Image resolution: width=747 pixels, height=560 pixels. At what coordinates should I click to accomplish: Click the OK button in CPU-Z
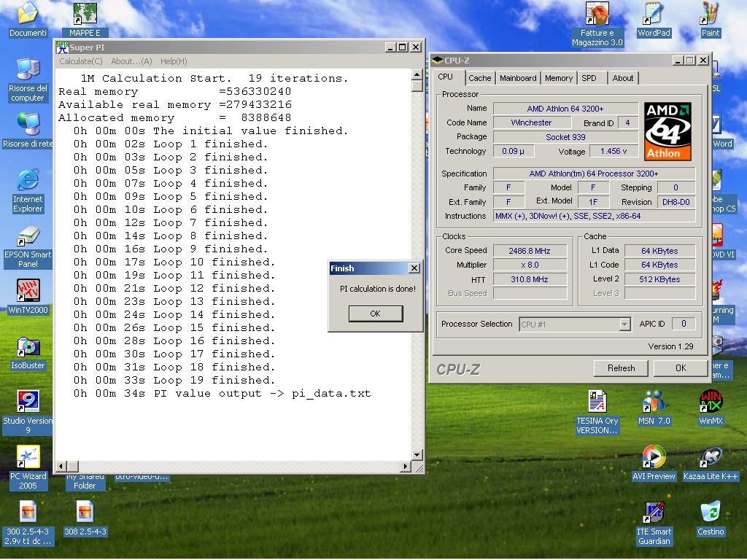click(681, 368)
